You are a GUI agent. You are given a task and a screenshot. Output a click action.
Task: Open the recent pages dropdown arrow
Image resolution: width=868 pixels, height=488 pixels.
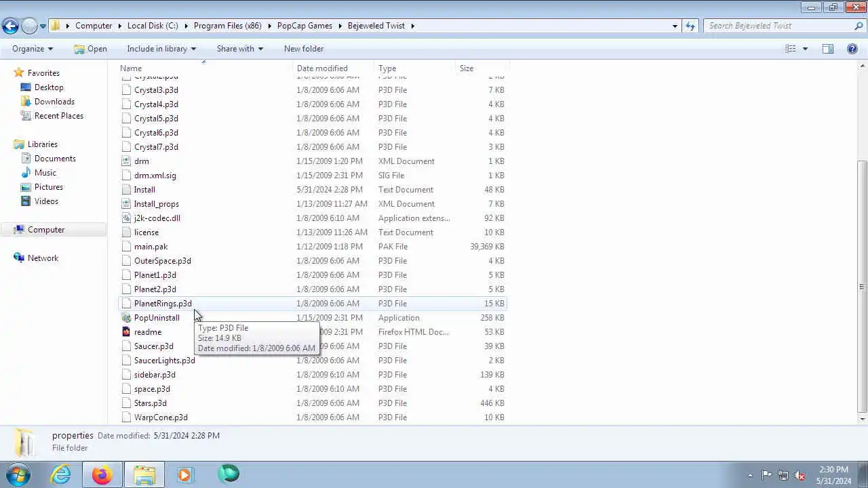pos(43,26)
